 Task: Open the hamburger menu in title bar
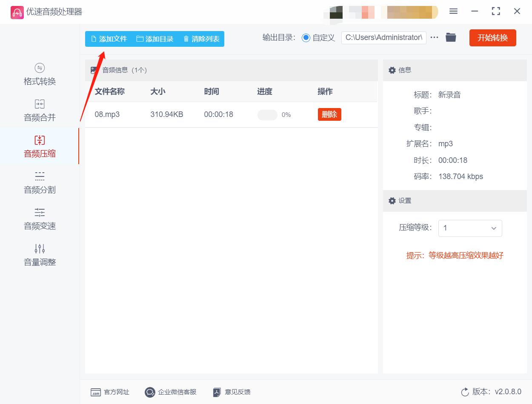click(x=453, y=11)
